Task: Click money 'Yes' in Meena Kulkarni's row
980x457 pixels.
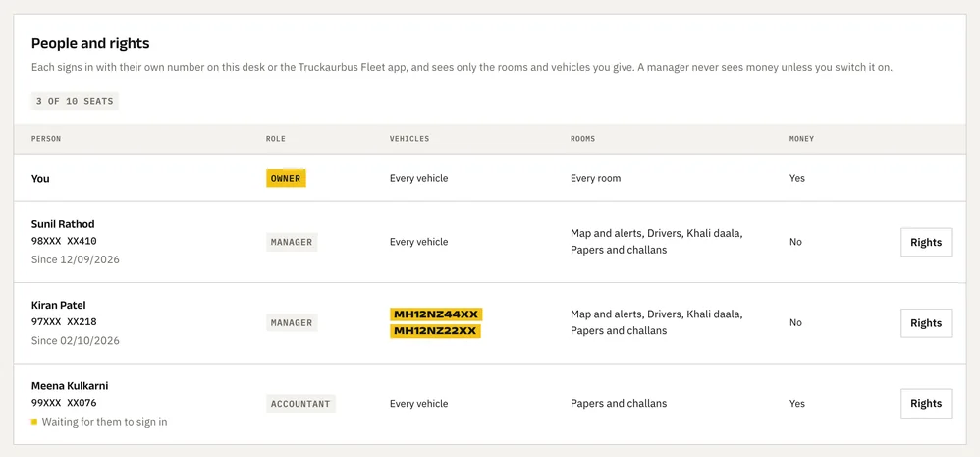Action: coord(797,404)
